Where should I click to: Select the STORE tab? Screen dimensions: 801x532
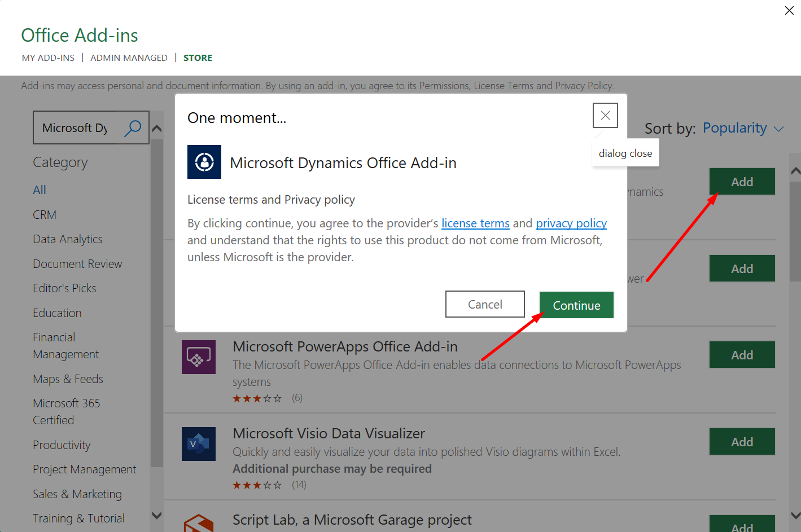tap(198, 58)
